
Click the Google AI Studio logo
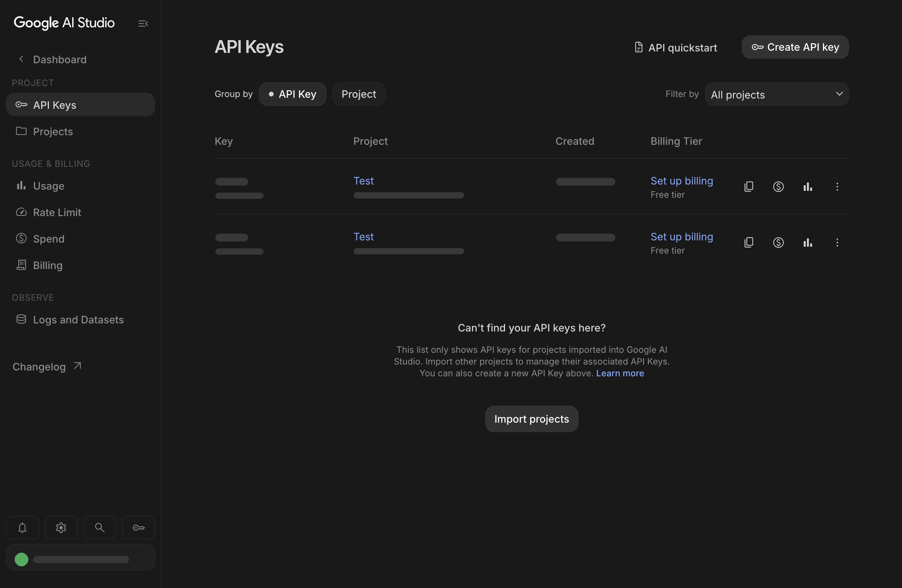64,23
